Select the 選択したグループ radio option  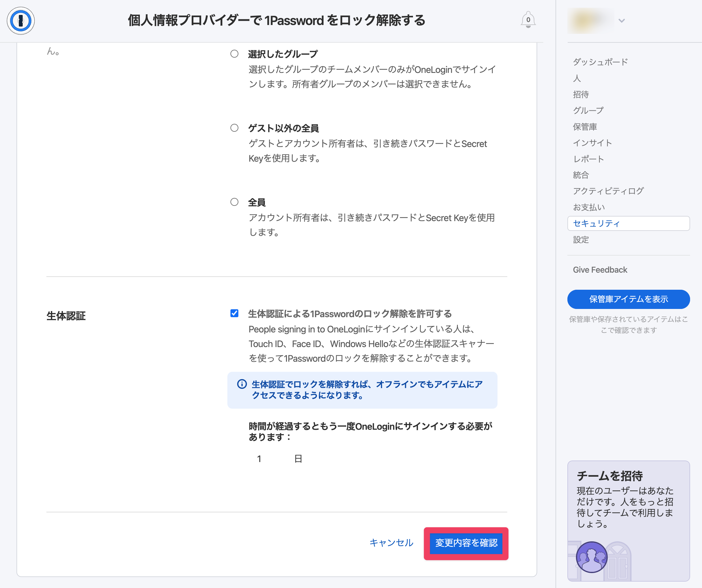tap(234, 54)
